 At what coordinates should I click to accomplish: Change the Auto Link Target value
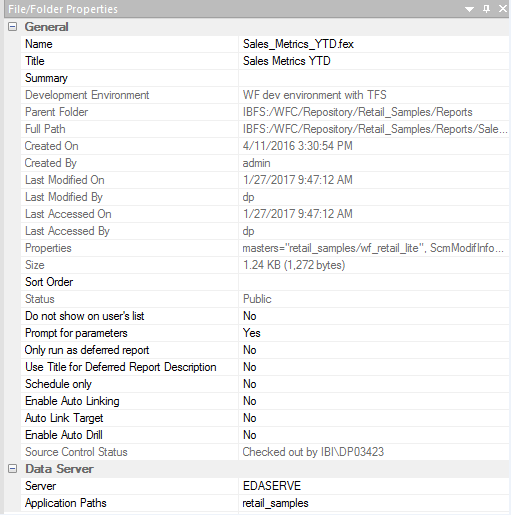pos(374,418)
